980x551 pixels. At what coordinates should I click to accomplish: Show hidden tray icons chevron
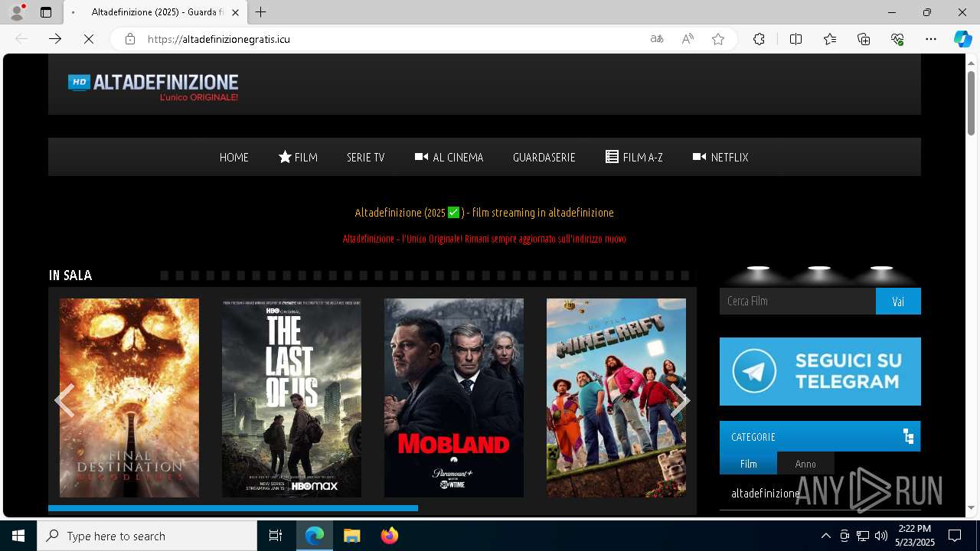tap(825, 536)
